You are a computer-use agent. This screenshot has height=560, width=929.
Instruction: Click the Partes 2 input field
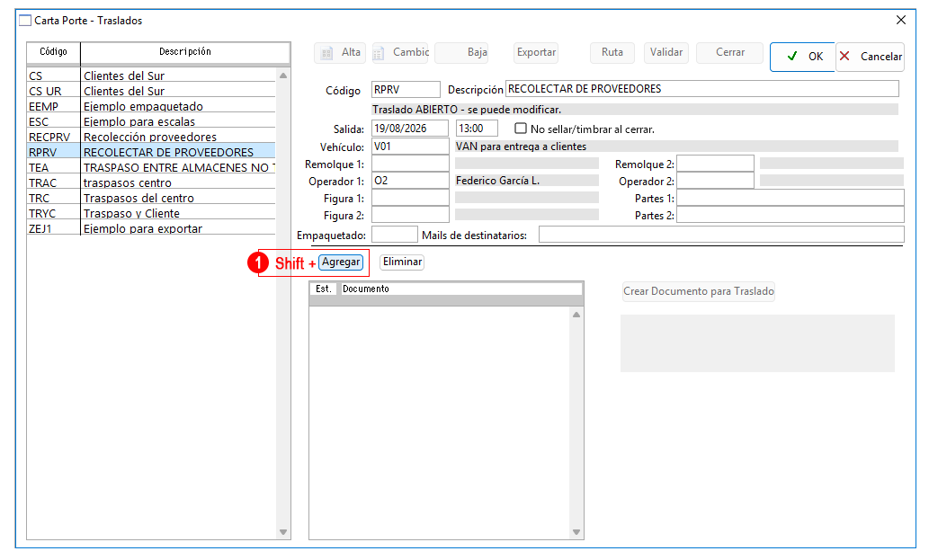[x=791, y=215]
